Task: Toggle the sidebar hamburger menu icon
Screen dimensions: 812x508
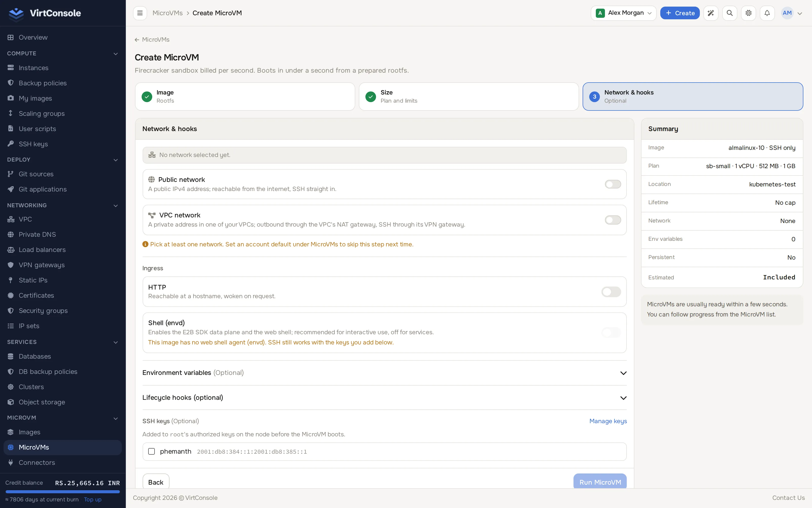Action: (x=140, y=13)
